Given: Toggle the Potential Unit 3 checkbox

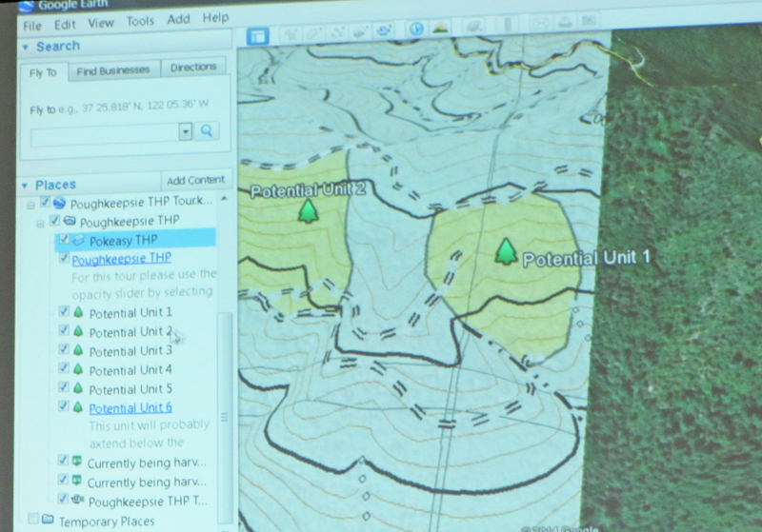Looking at the screenshot, I should point(64,349).
